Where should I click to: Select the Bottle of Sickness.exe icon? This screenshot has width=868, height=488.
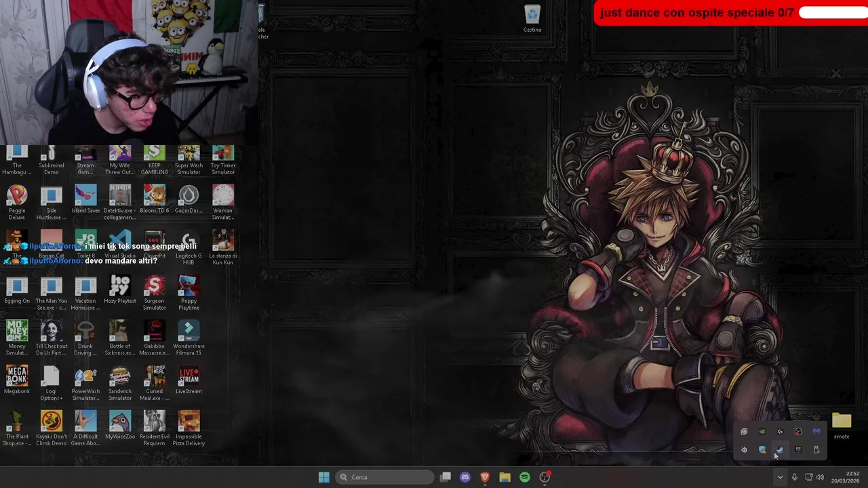pos(120,338)
